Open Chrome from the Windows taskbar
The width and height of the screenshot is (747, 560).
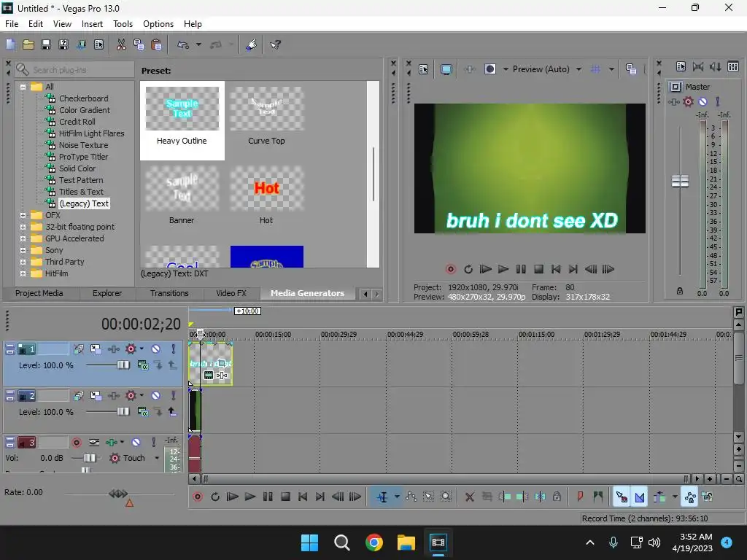[374, 542]
